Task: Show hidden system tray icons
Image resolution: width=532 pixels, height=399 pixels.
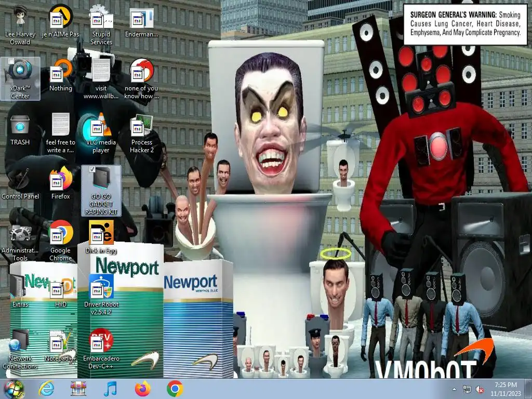Action: (x=454, y=389)
